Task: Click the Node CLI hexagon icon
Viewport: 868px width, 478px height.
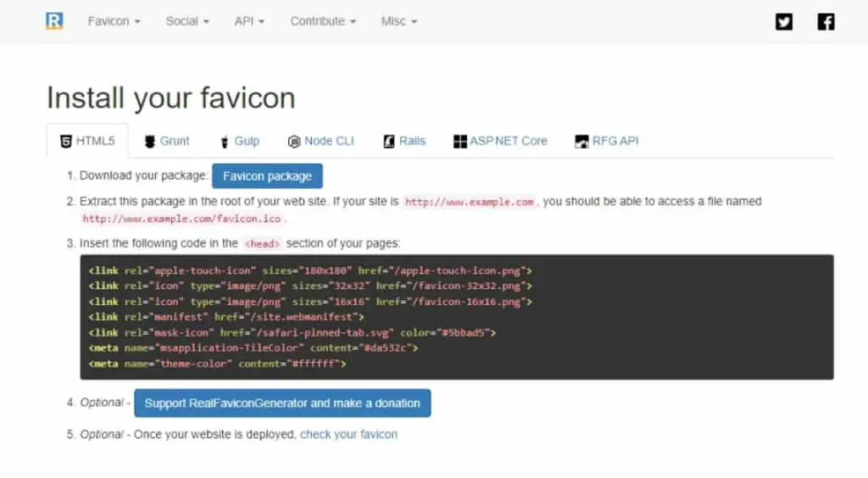Action: pyautogui.click(x=294, y=142)
